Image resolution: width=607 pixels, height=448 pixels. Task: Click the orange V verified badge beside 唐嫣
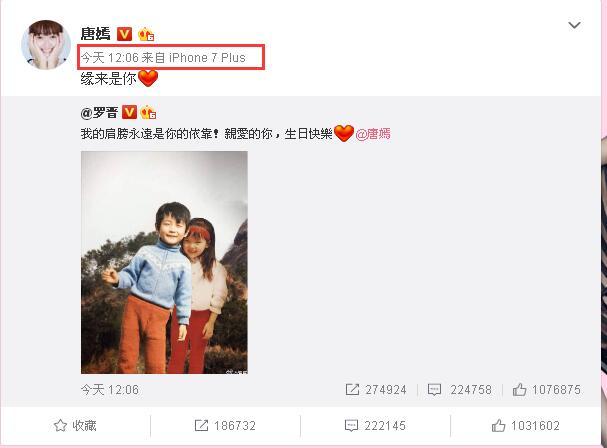coord(124,34)
